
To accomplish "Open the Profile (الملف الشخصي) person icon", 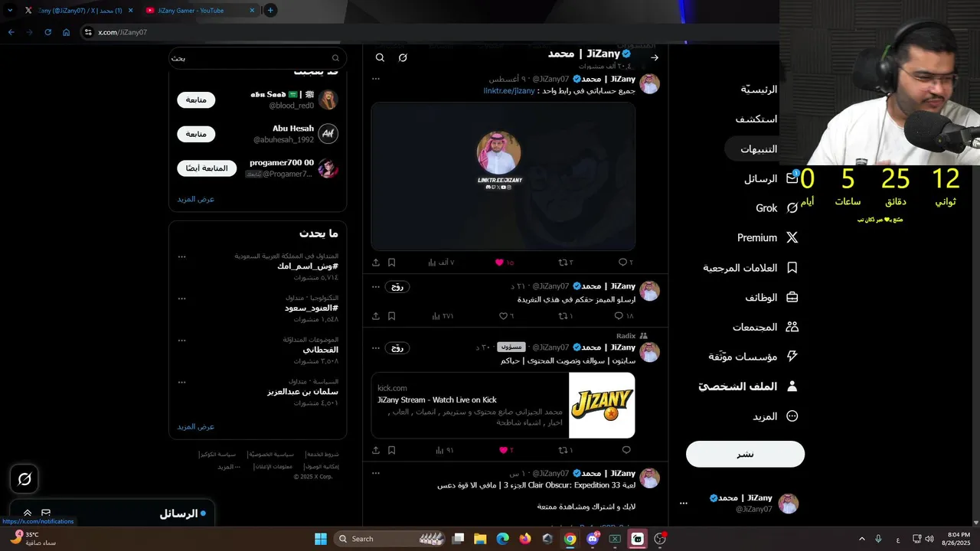I will (792, 386).
